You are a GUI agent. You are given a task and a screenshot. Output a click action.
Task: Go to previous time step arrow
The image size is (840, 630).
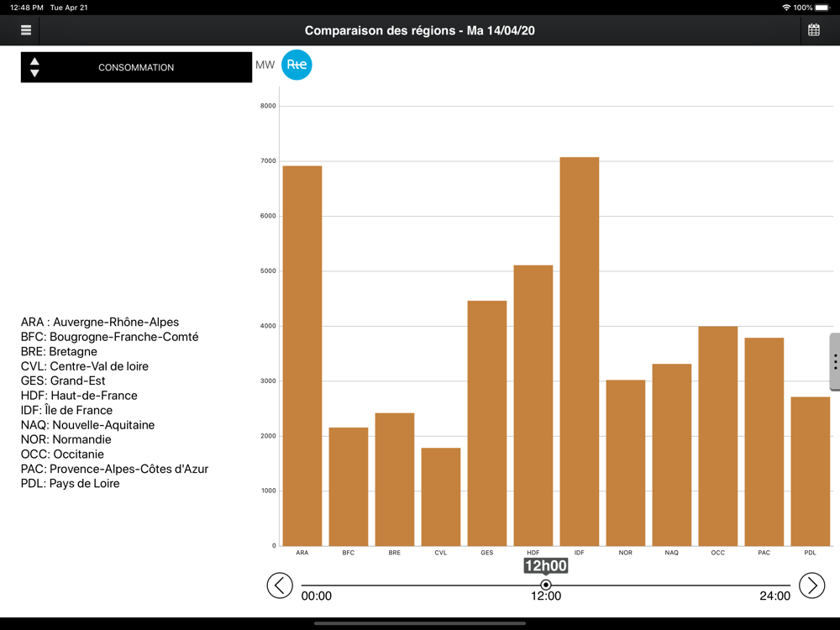280,585
